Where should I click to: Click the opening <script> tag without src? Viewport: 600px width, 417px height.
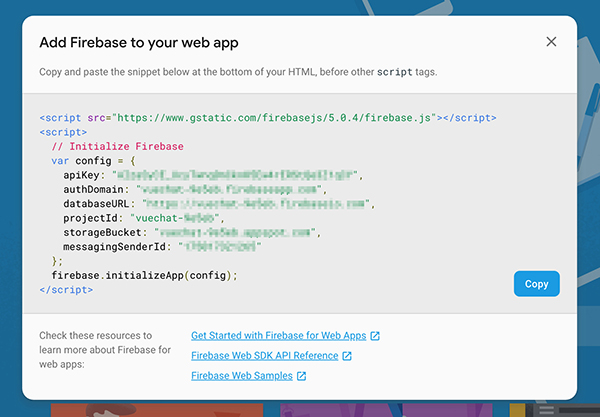pyautogui.click(x=63, y=132)
